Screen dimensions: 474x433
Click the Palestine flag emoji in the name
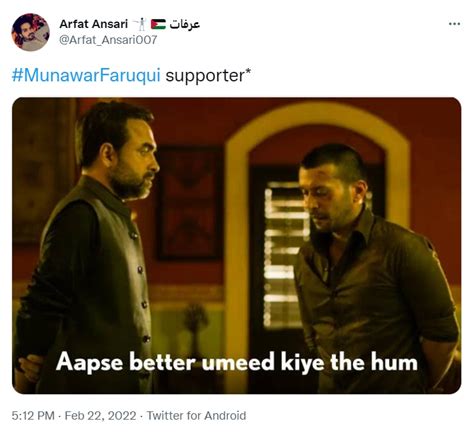[x=158, y=24]
